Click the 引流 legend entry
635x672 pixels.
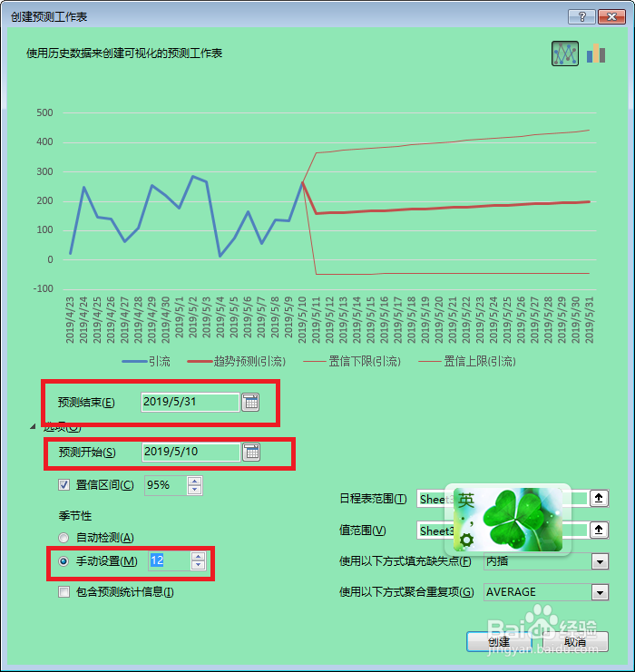tap(146, 361)
